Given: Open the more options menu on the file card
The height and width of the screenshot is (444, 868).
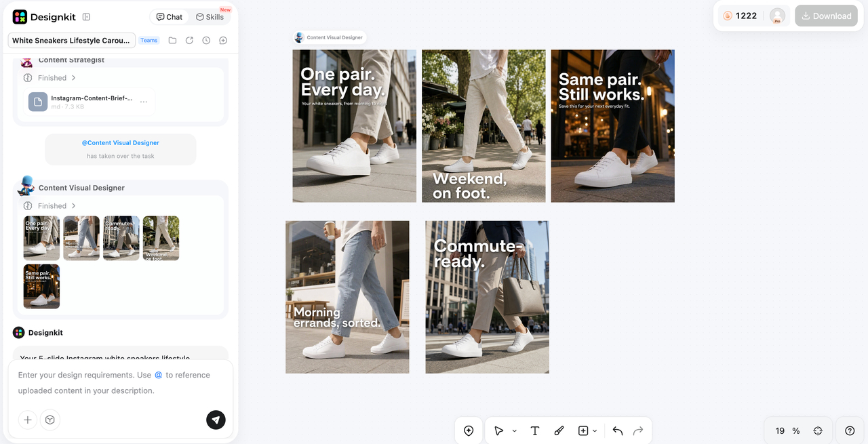Looking at the screenshot, I should coord(144,102).
